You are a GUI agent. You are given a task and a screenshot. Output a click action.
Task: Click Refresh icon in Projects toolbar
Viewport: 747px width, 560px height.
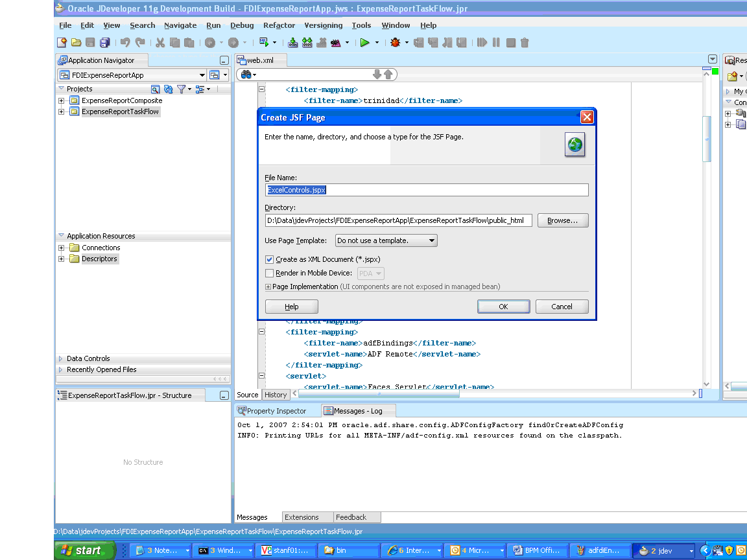(x=168, y=89)
